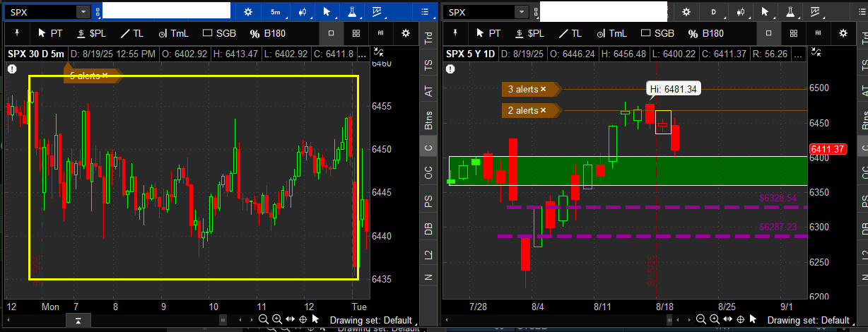
Task: Open the Btns sidebar tab beside left chart
Action: pyautogui.click(x=428, y=120)
